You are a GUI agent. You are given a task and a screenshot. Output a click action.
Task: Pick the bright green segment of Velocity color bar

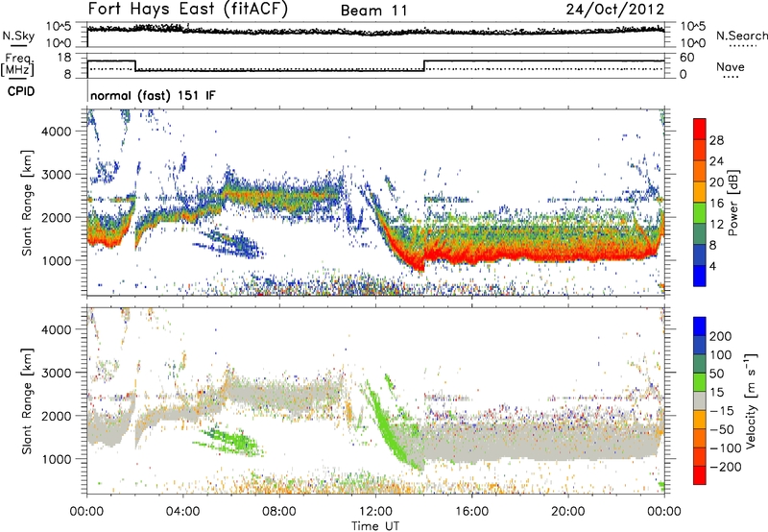click(700, 382)
